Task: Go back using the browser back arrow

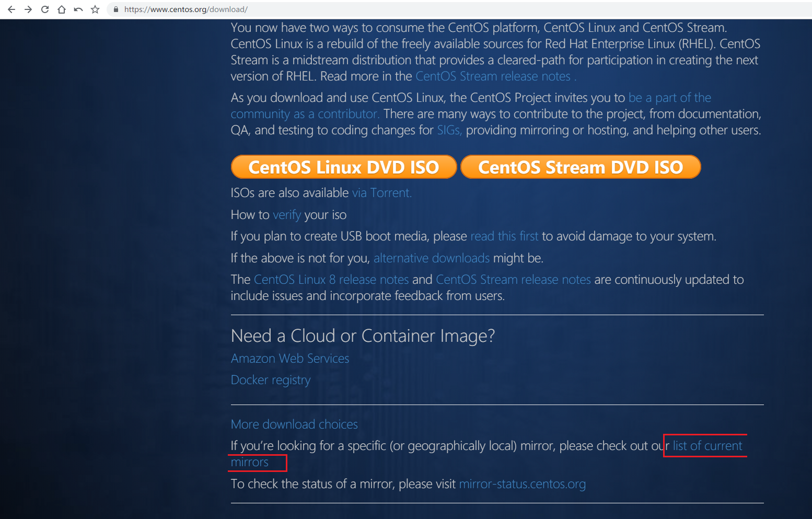Action: coord(11,9)
